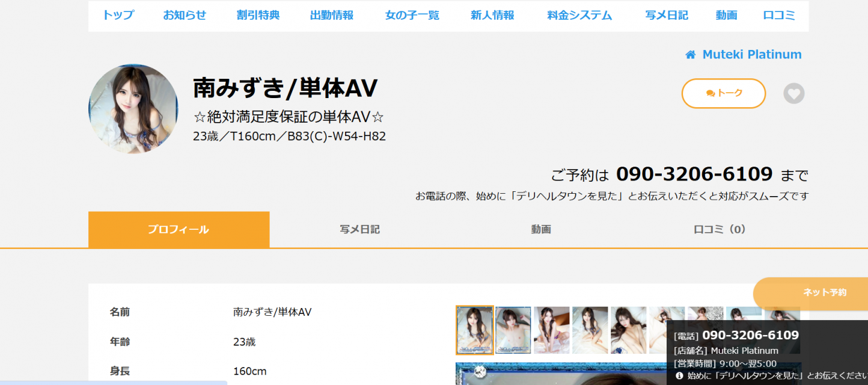Open 割引特典 navigation link
This screenshot has height=385, width=868.
258,16
